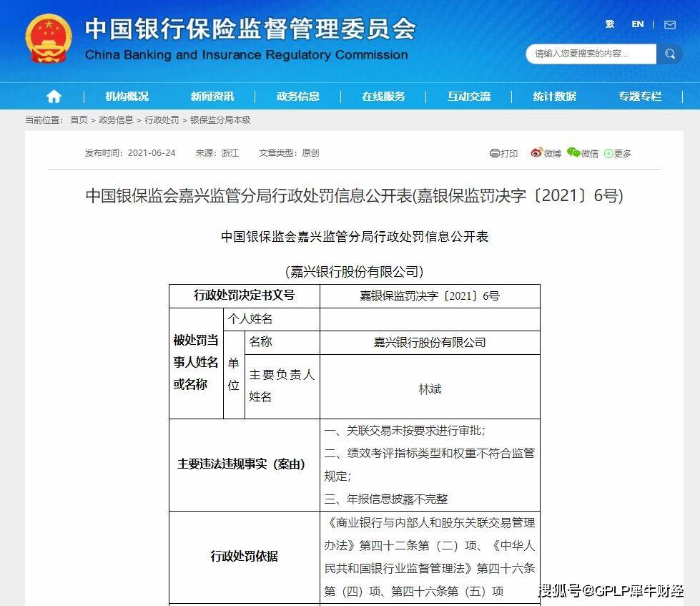Image resolution: width=700 pixels, height=606 pixels.
Task: Click the printer icon for 打印
Action: (x=494, y=153)
